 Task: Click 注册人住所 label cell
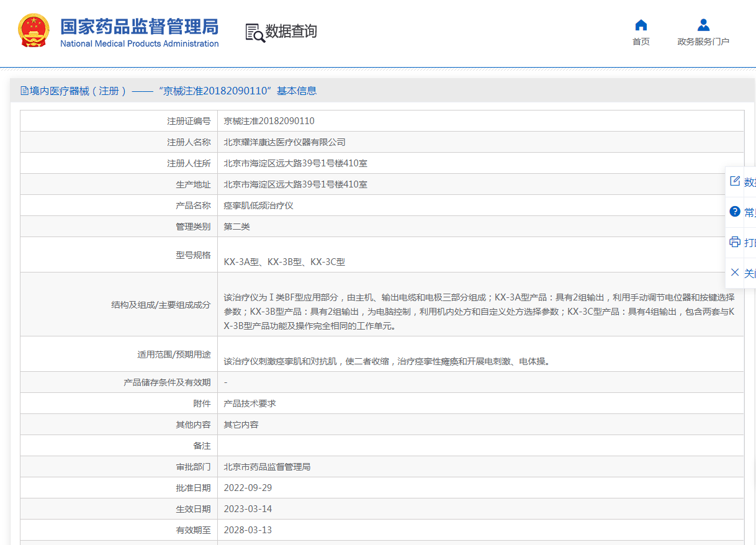pos(119,163)
